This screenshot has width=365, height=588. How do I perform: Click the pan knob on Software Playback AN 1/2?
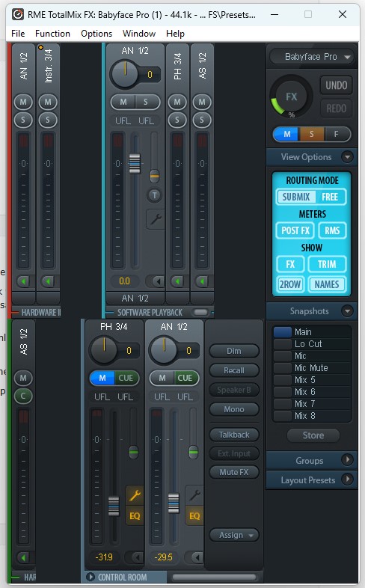[125, 73]
